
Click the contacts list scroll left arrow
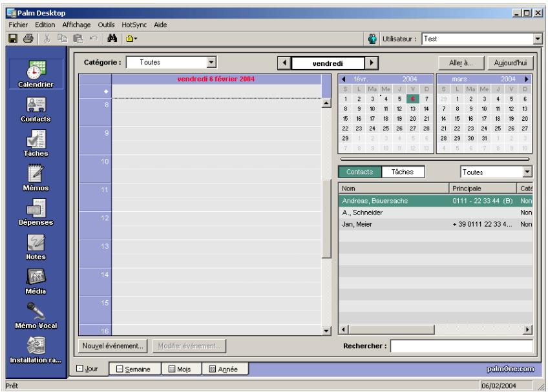(x=344, y=329)
